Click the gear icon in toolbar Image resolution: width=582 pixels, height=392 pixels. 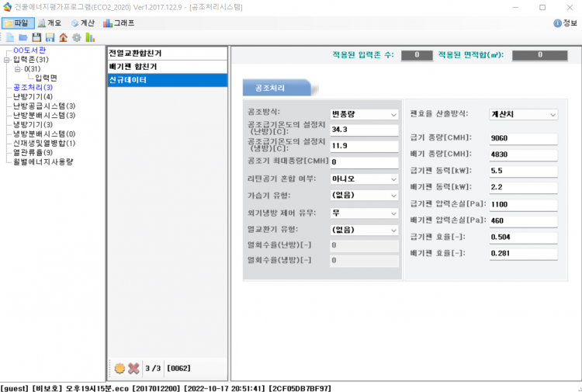(76, 37)
